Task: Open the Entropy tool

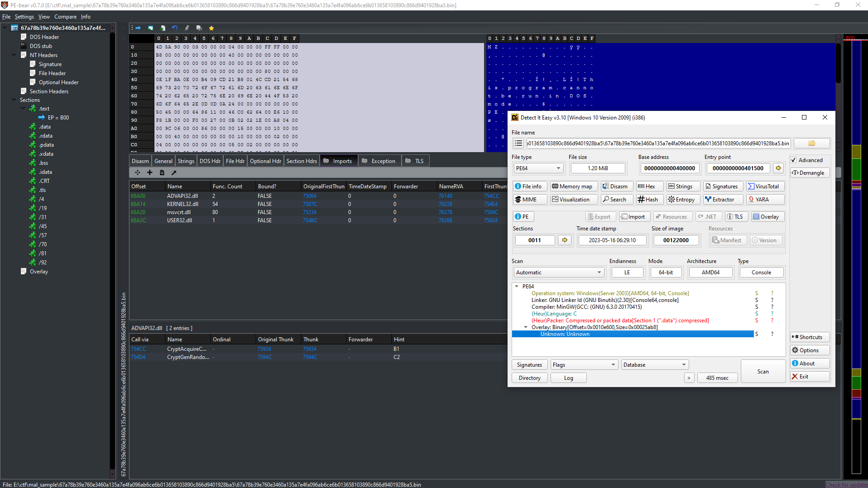Action: (682, 200)
